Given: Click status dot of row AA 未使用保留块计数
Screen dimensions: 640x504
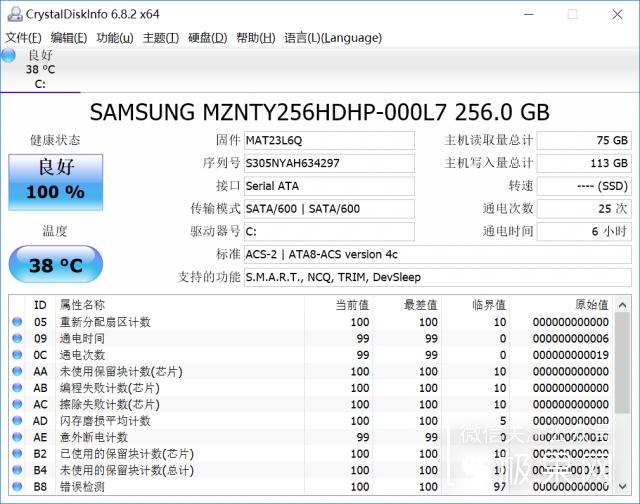Looking at the screenshot, I should (x=17, y=371).
